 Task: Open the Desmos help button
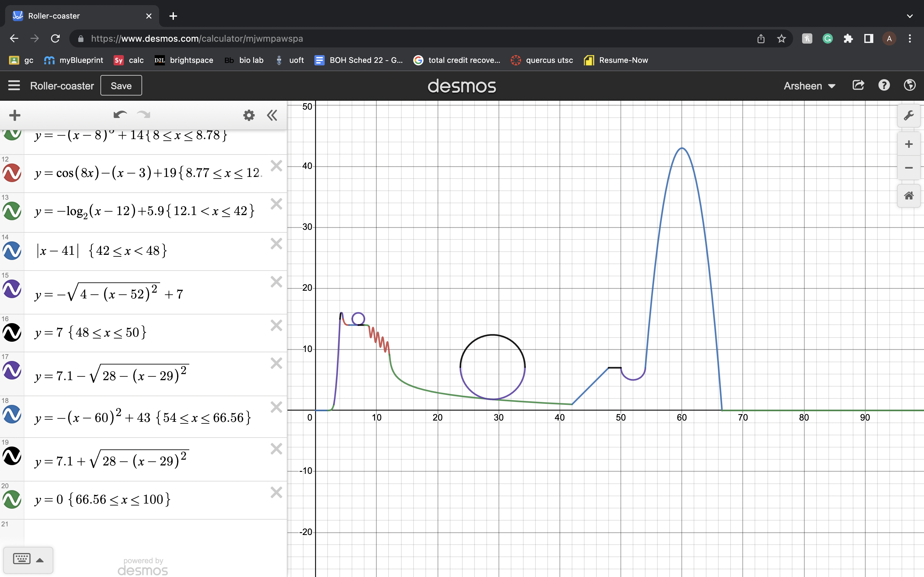coord(884,85)
